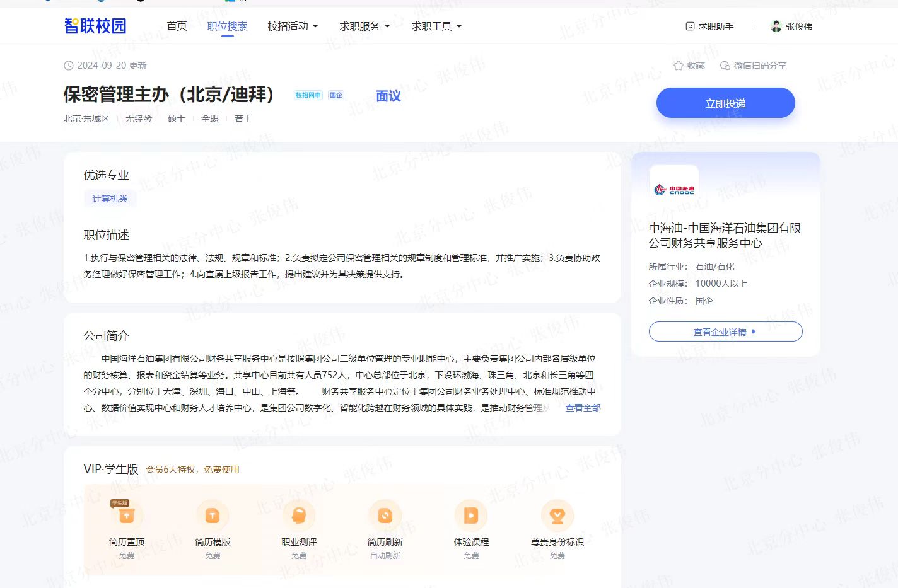Go to the 首页 tab

pyautogui.click(x=177, y=26)
